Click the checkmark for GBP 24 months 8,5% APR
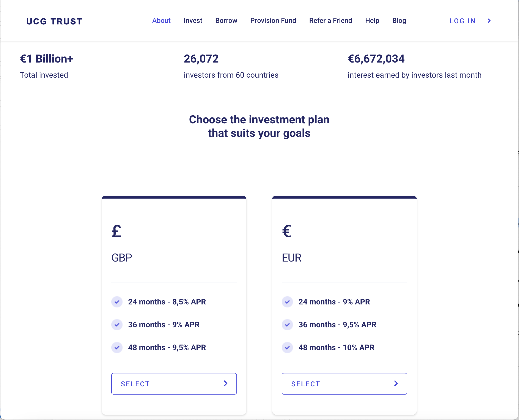 coord(117,302)
